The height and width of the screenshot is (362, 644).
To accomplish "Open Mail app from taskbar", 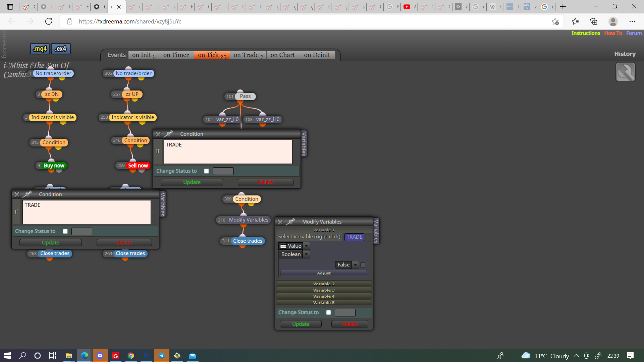I will click(x=193, y=356).
